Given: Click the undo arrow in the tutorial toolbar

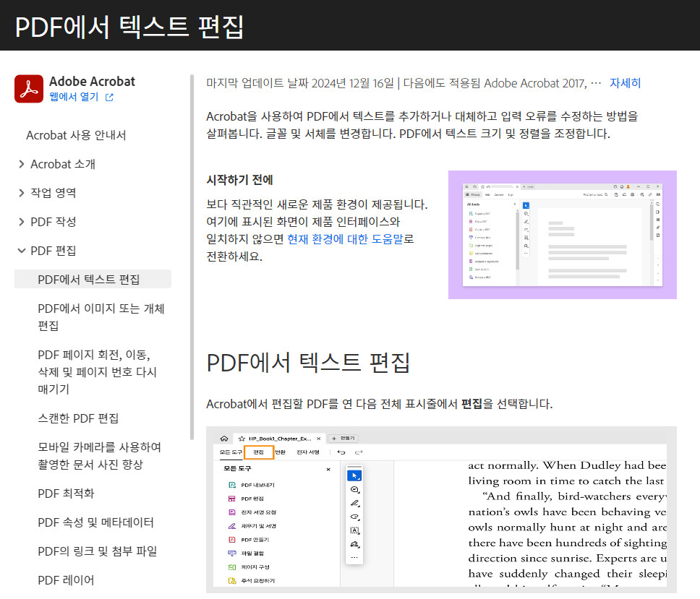Looking at the screenshot, I should 341,452.
